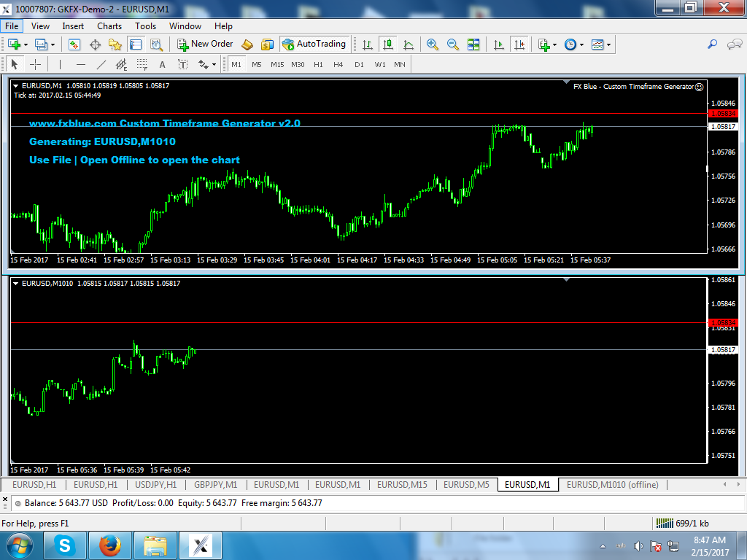Image resolution: width=747 pixels, height=560 pixels.
Task: Zoom in on the chart
Action: [432, 44]
